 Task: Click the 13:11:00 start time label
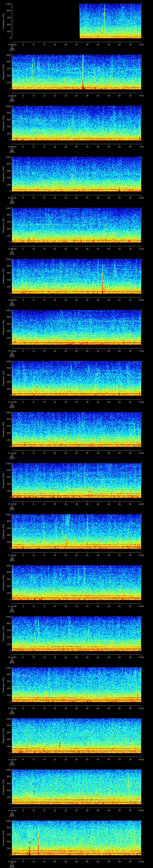pos(12,402)
